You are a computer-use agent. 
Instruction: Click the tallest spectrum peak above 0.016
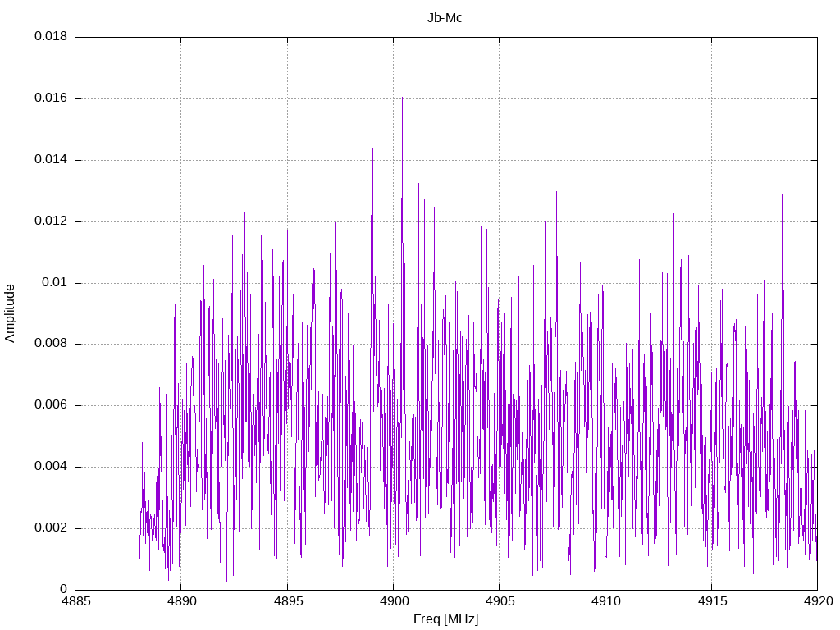[402, 98]
